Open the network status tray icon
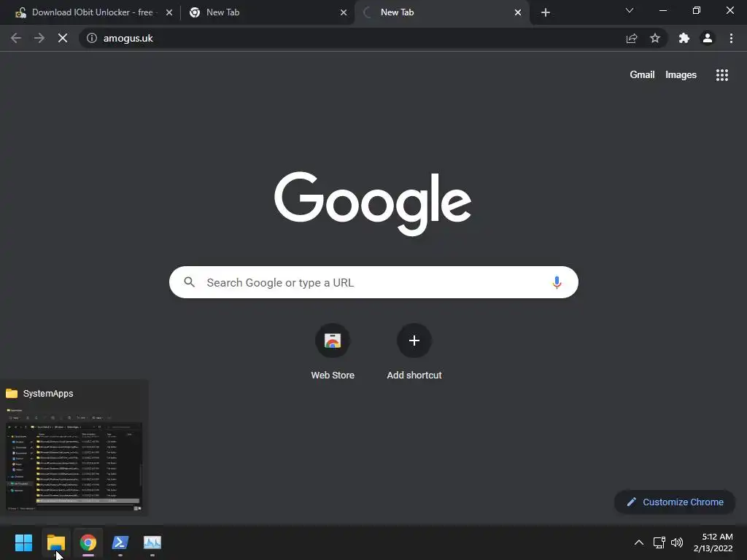The width and height of the screenshot is (747, 560). coord(659,542)
